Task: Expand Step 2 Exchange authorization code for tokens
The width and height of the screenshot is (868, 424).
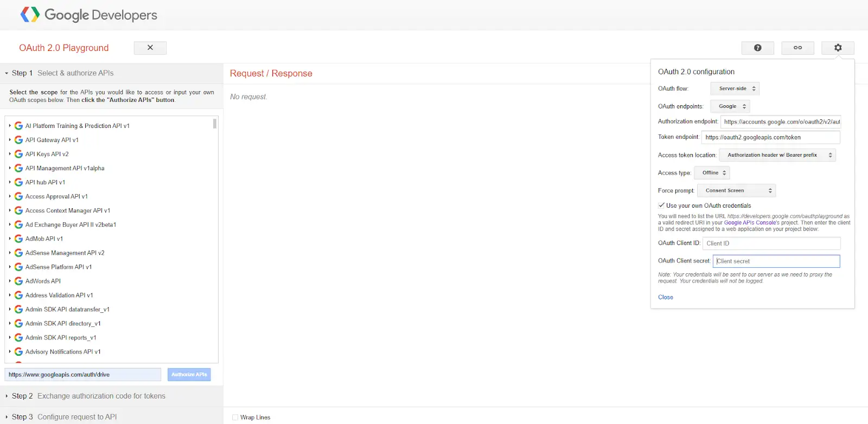Action: tap(112, 396)
